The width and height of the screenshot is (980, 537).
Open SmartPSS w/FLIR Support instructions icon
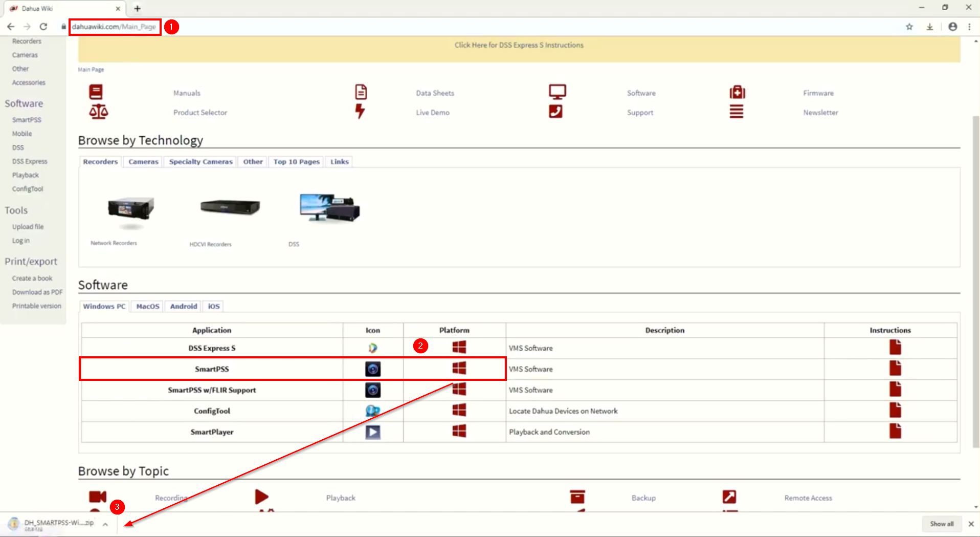click(895, 389)
